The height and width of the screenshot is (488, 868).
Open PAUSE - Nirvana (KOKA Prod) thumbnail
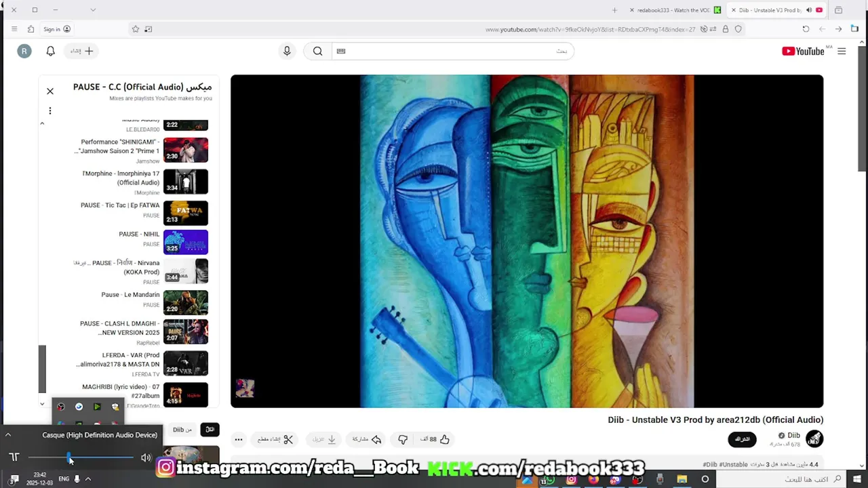coord(186,271)
